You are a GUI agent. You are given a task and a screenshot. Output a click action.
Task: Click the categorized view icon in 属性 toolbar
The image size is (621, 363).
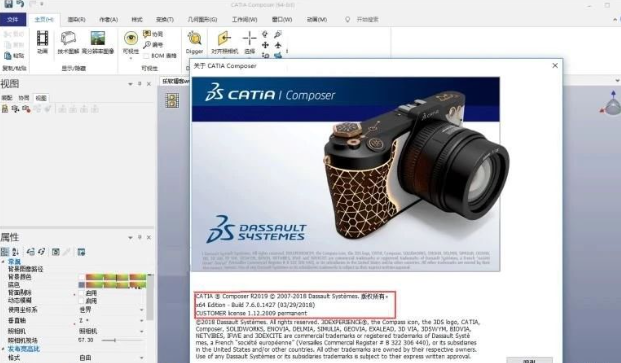point(5,252)
